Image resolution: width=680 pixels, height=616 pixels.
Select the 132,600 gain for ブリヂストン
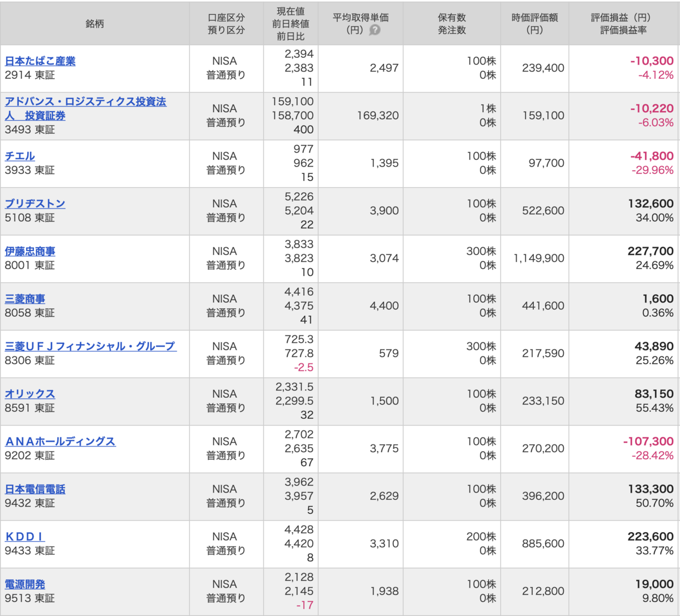pos(651,203)
